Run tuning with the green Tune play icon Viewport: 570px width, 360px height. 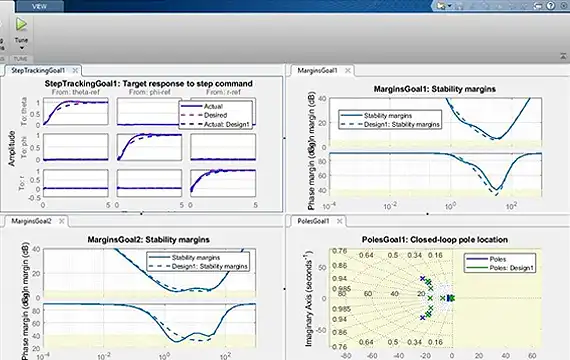coord(21,24)
